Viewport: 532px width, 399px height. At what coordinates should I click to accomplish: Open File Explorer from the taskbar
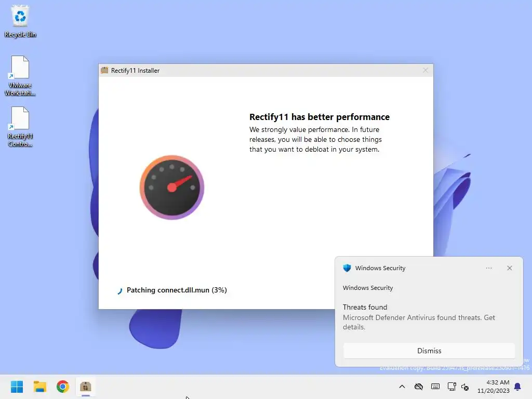click(39, 387)
